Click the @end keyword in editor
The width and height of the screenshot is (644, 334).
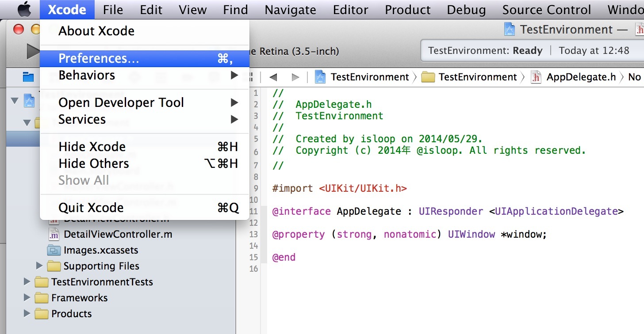pyautogui.click(x=284, y=257)
